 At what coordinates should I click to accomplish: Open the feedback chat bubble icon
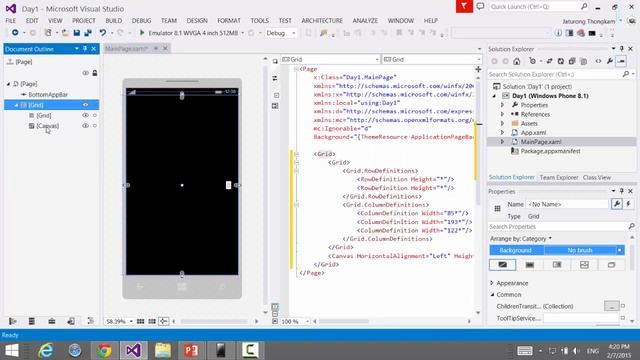(480, 7)
